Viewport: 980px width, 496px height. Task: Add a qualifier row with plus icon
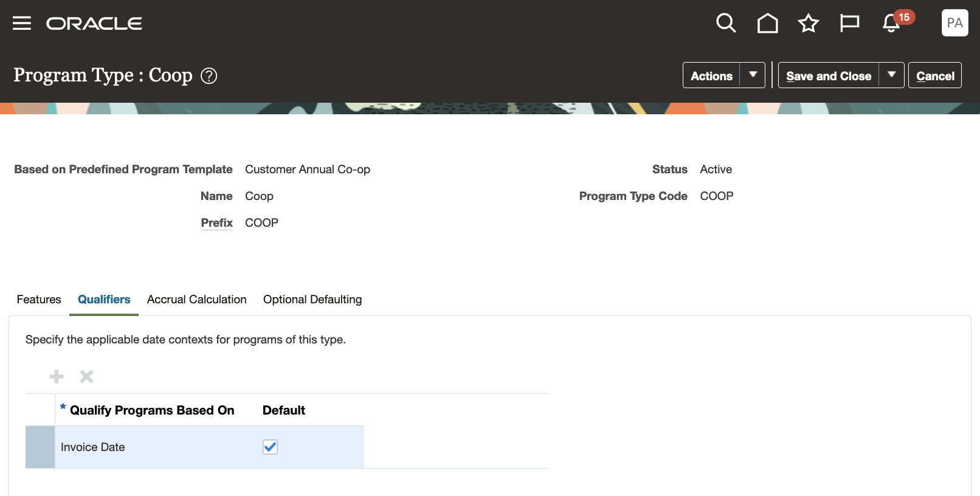click(57, 377)
